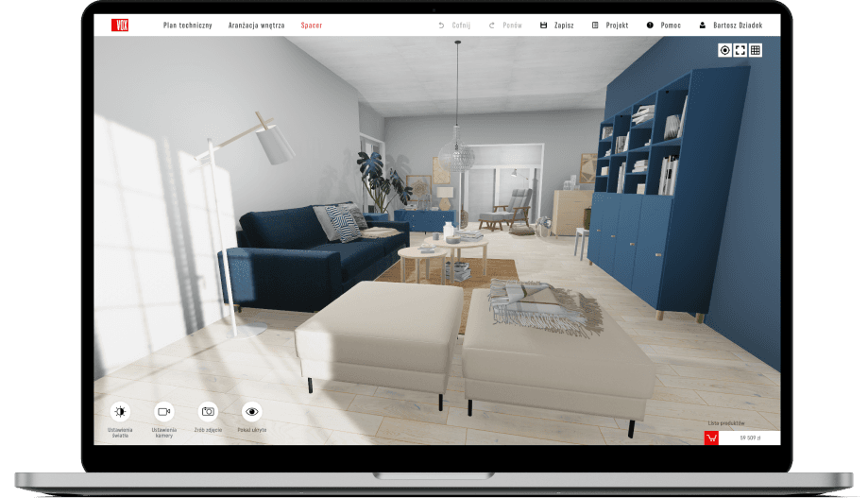This screenshot has height=498, width=868.
Task: Click the red shopping cart icon
Action: [x=711, y=438]
